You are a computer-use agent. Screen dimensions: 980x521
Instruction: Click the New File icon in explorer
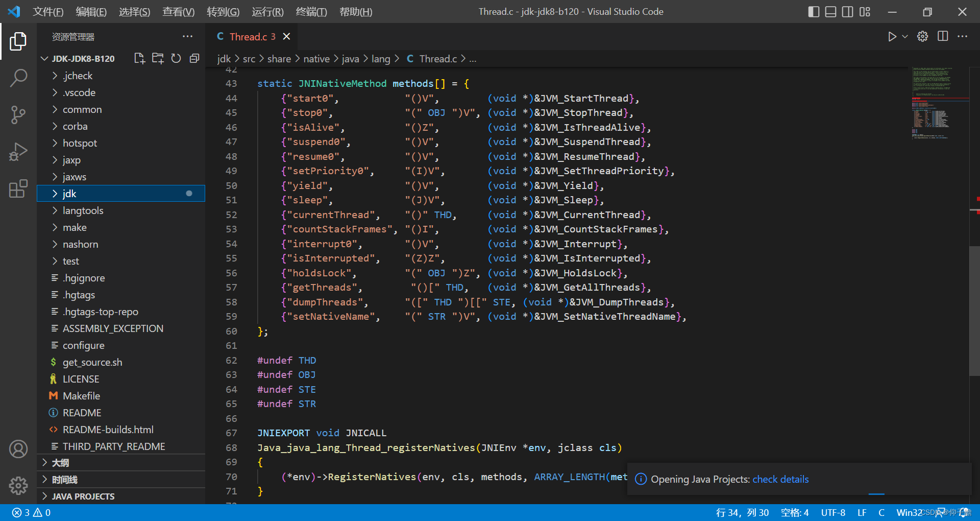tap(139, 58)
